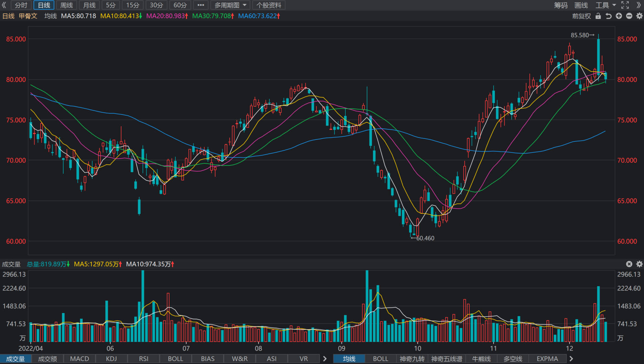Open the 多周期图 dropdown
The height and width of the screenshot is (364, 644).
pyautogui.click(x=230, y=5)
